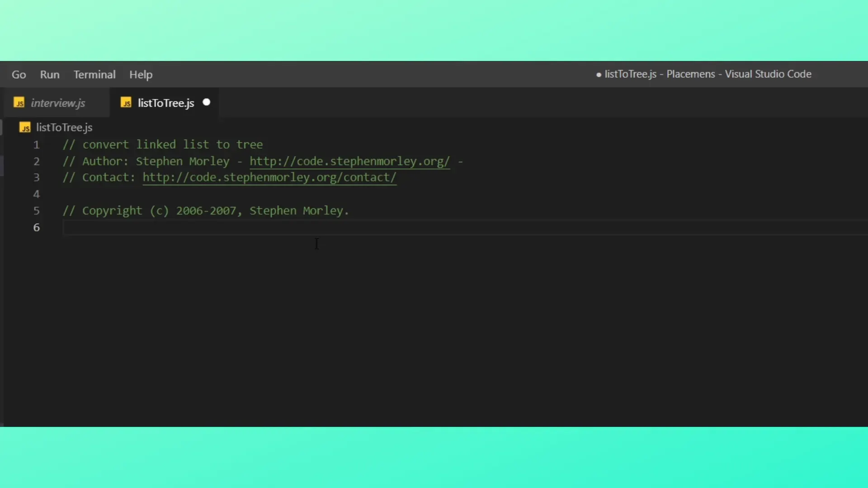Click the unsaved dot on listToTree.js tab

[x=207, y=102]
